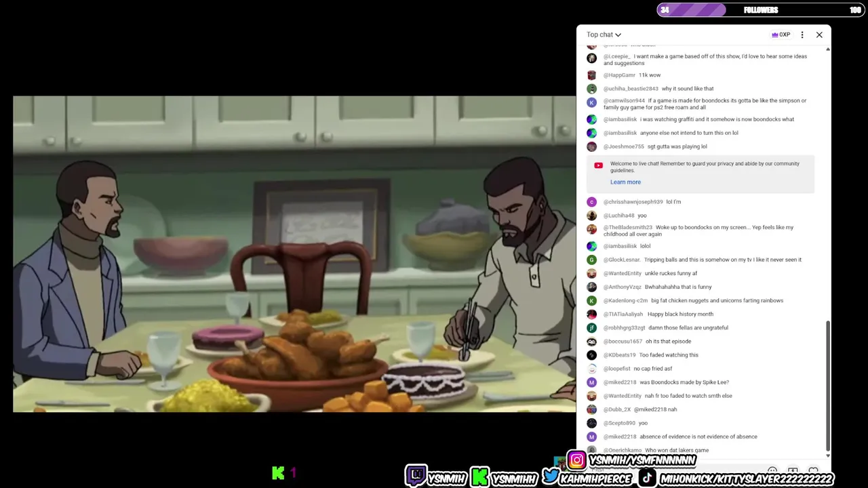Open @uchiha_beastie2843 avatar

click(591, 89)
